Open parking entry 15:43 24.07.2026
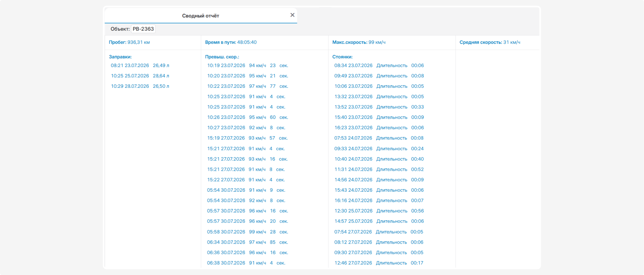Screen dimensions: 644x275 379,190
